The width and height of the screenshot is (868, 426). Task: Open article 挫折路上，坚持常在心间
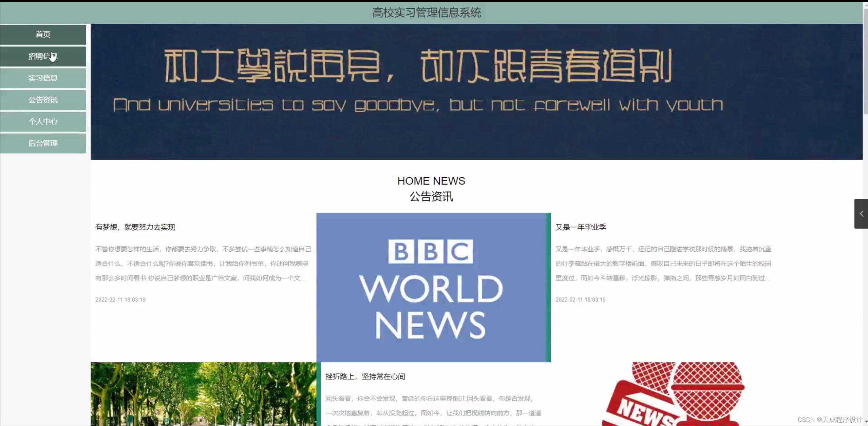[x=365, y=376]
